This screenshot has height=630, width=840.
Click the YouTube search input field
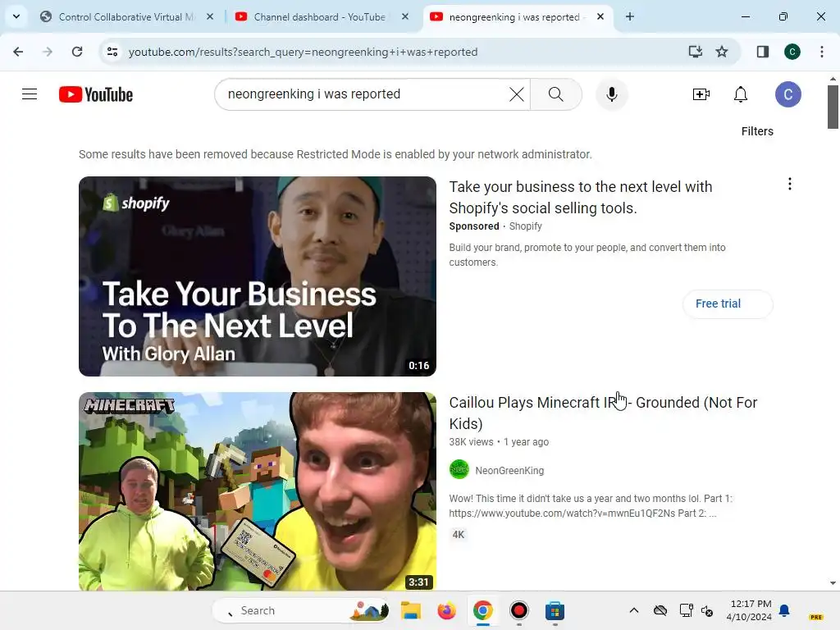point(364,94)
